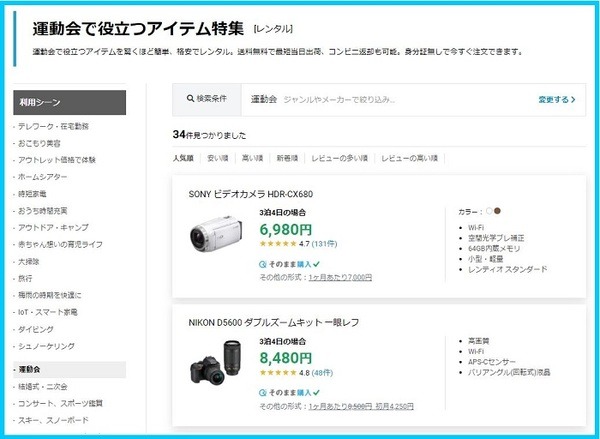Click the NIKON D5600 camera thumbnail
600x439 pixels.
(x=216, y=362)
